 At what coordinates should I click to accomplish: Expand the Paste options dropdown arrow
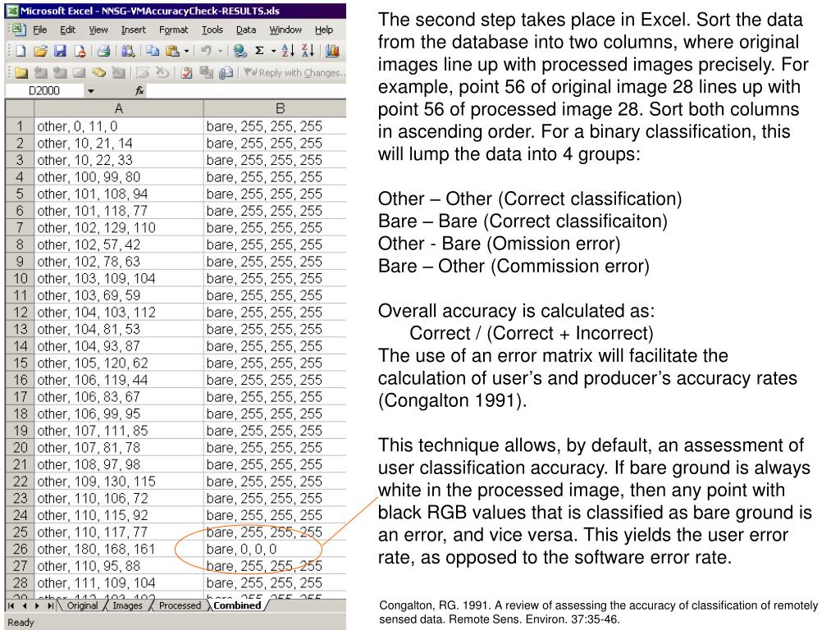tap(186, 52)
